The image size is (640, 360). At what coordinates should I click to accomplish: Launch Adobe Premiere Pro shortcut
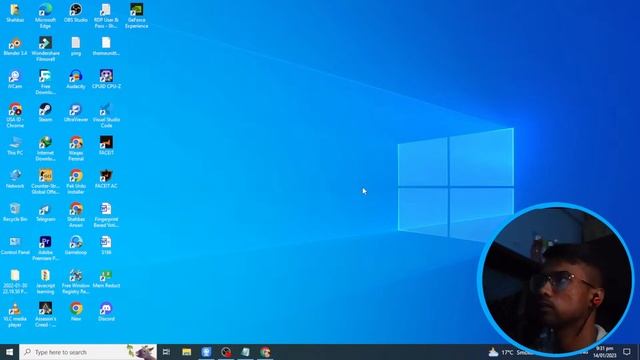pyautogui.click(x=45, y=248)
